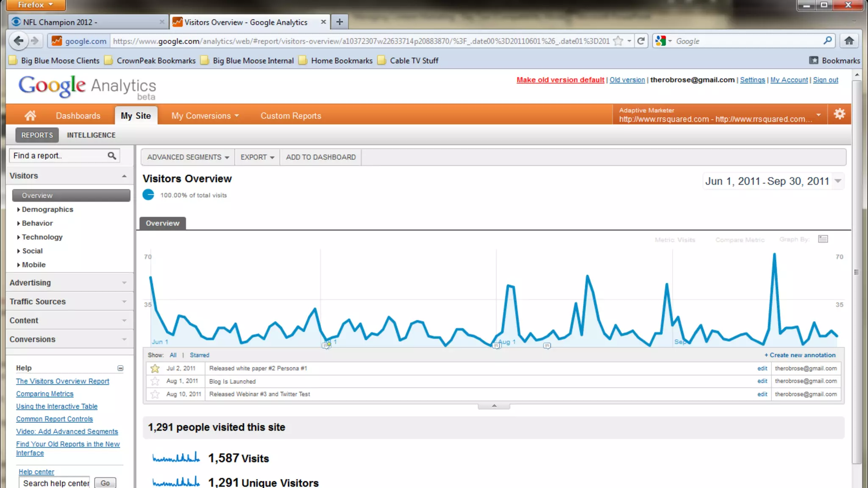Click the Analytics home icon
The height and width of the screenshot is (488, 868).
[30, 115]
